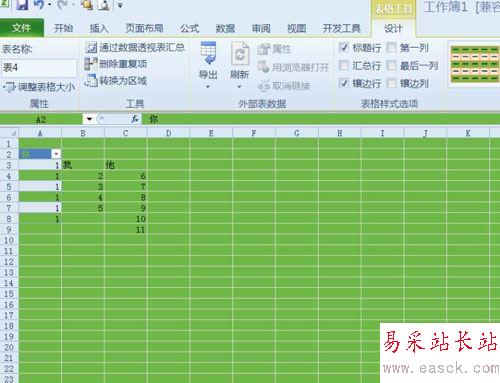The image size is (500, 383).
Task: Click cell B5 containing 3
Action: 83,187
